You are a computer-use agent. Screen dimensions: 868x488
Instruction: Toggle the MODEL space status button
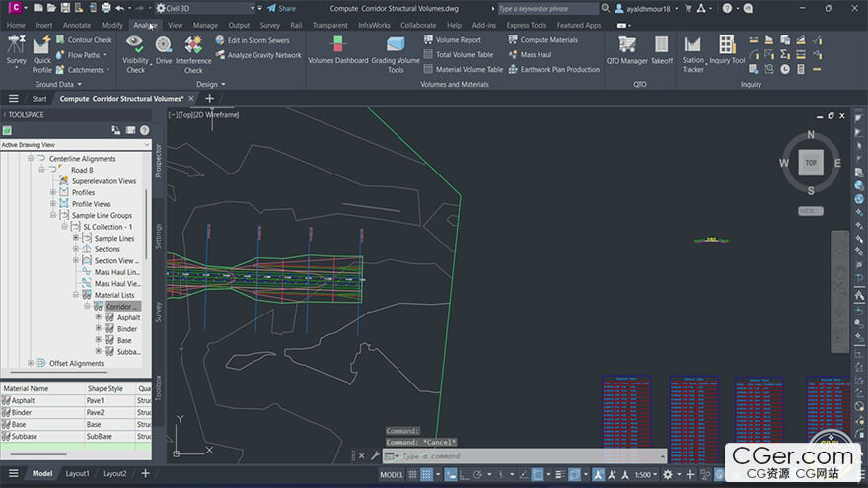click(x=392, y=474)
